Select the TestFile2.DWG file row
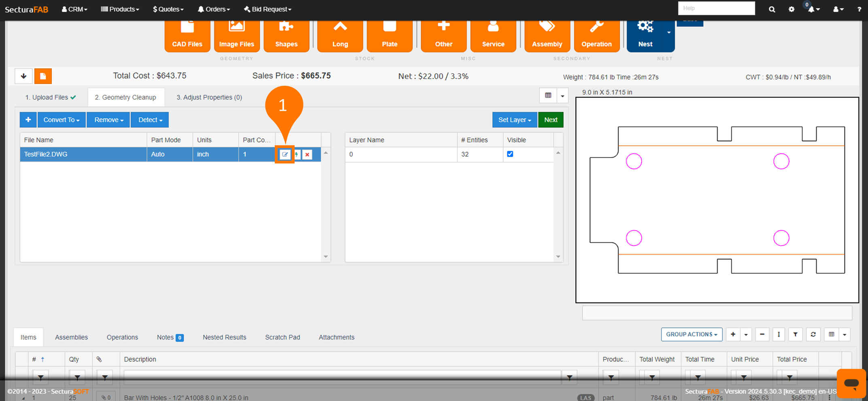The image size is (868, 401). pyautogui.click(x=170, y=154)
